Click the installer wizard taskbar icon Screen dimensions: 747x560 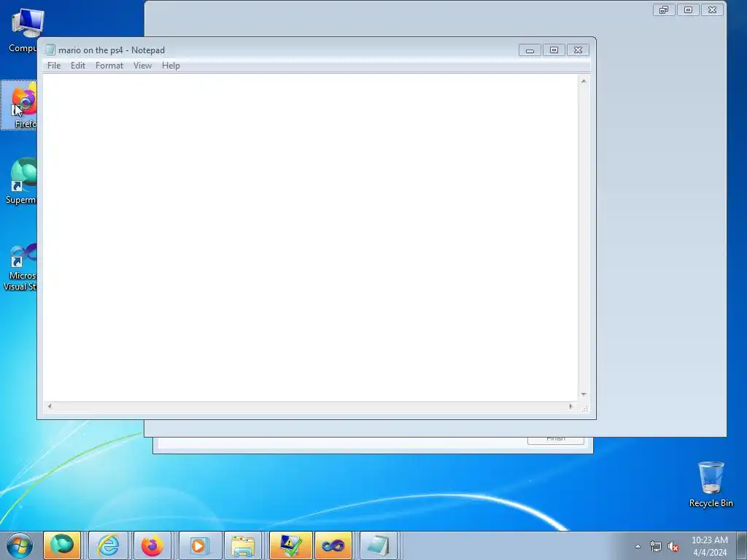(x=290, y=545)
